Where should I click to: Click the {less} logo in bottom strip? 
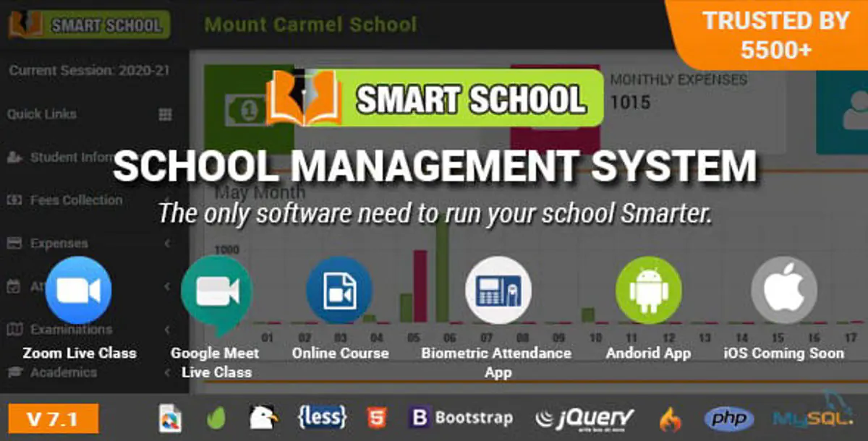click(x=322, y=417)
